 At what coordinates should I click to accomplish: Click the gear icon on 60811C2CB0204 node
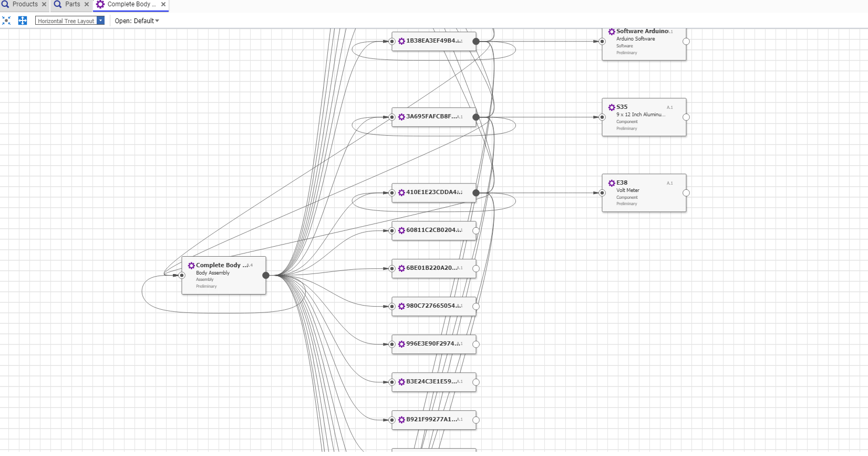pyautogui.click(x=401, y=230)
